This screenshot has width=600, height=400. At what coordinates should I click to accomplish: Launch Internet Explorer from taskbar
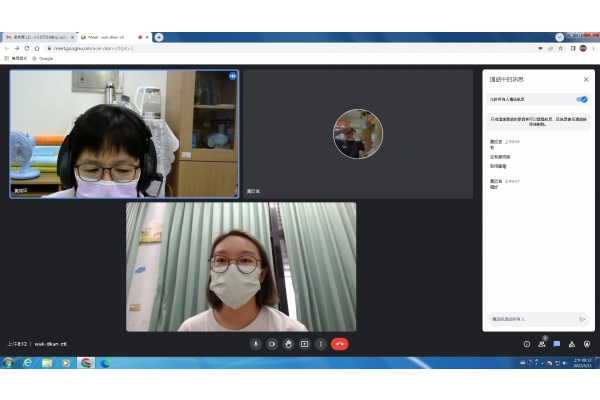tap(28, 362)
